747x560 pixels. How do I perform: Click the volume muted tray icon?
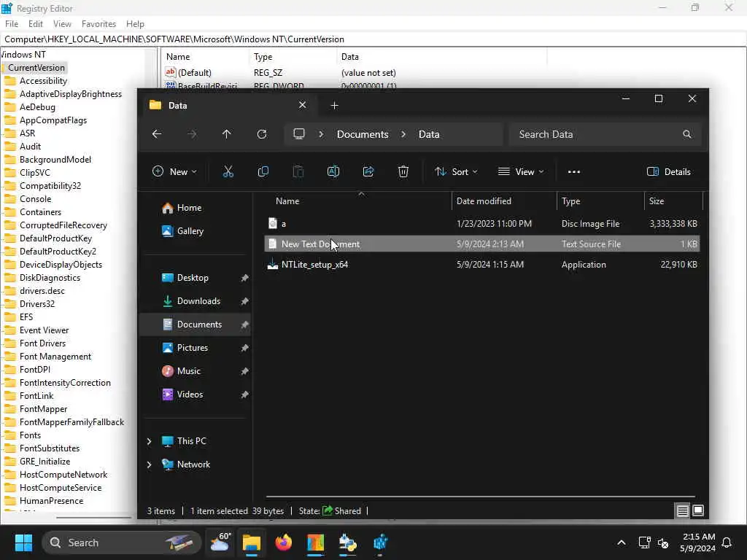pyautogui.click(x=662, y=542)
